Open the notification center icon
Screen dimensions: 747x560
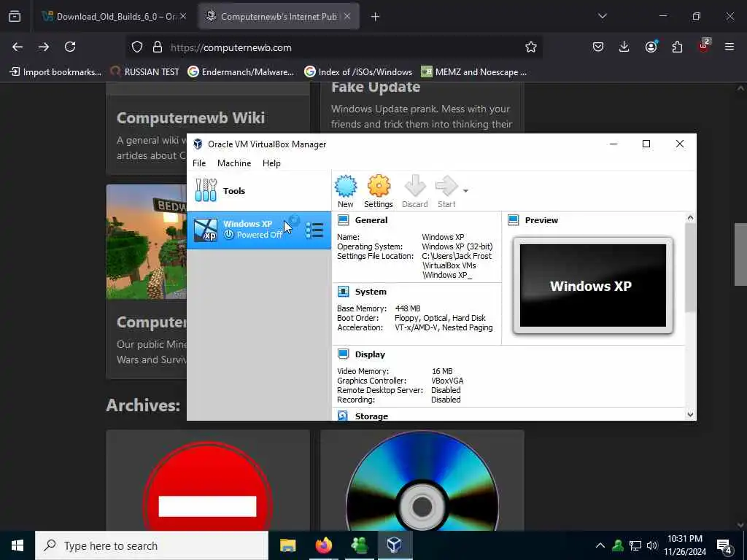point(724,545)
